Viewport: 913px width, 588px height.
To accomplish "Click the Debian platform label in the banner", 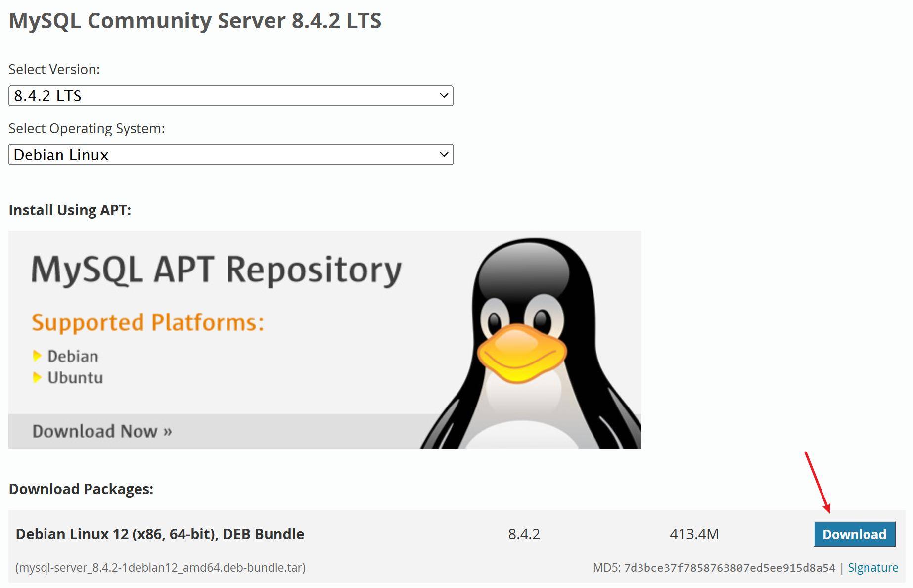I will tap(73, 356).
